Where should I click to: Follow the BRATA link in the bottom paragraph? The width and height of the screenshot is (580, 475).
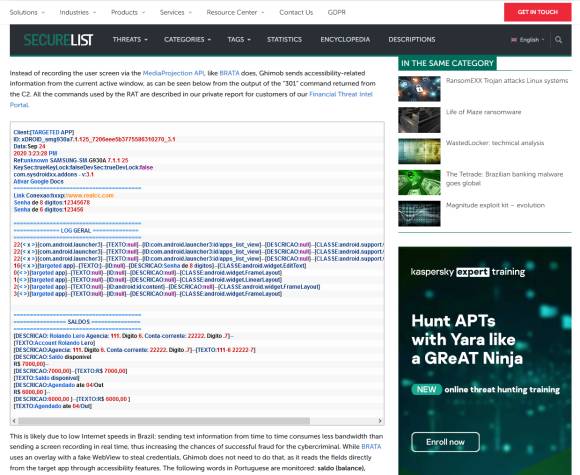[371, 447]
